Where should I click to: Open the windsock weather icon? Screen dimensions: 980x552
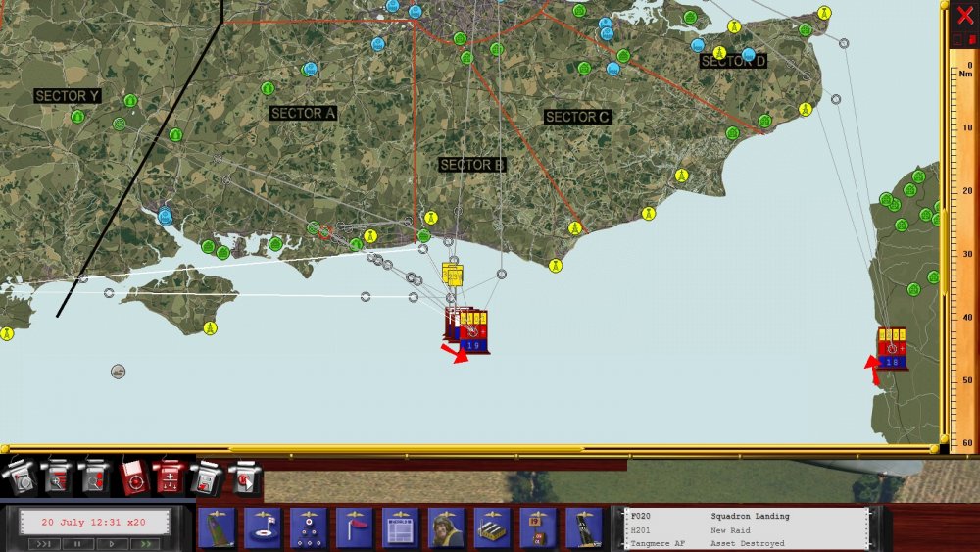pyautogui.click(x=355, y=527)
